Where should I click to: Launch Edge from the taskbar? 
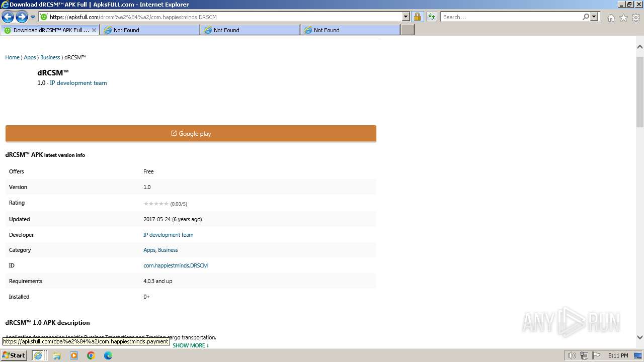[108, 355]
